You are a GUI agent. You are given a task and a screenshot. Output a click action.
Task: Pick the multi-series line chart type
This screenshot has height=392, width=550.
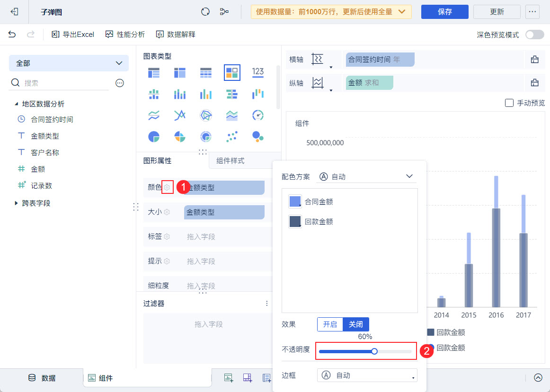point(179,115)
